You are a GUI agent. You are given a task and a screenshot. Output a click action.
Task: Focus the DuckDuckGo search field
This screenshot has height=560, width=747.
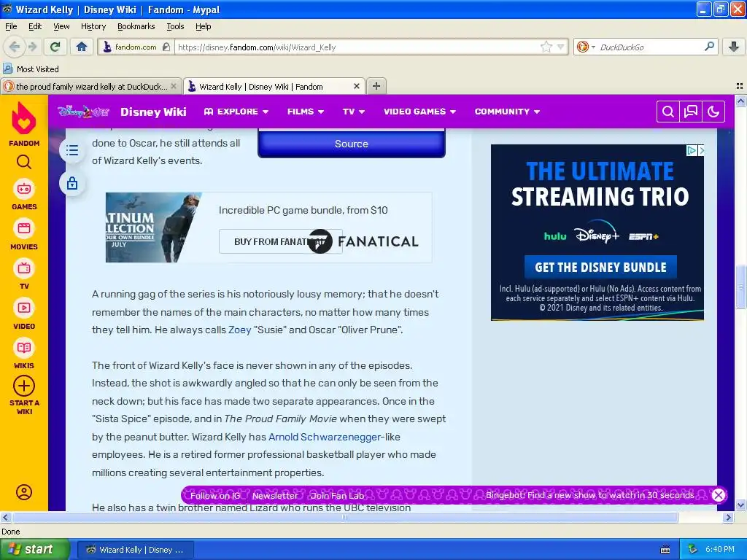pos(650,47)
